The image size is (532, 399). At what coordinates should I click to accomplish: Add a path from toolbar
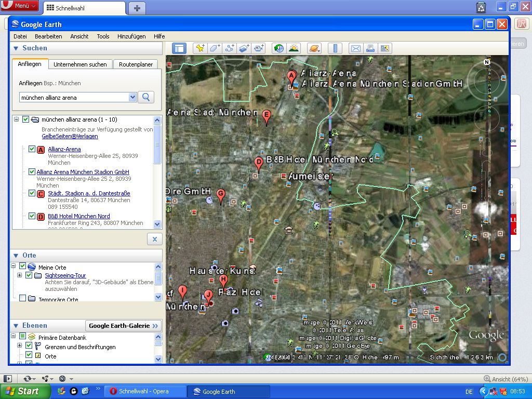[230, 48]
